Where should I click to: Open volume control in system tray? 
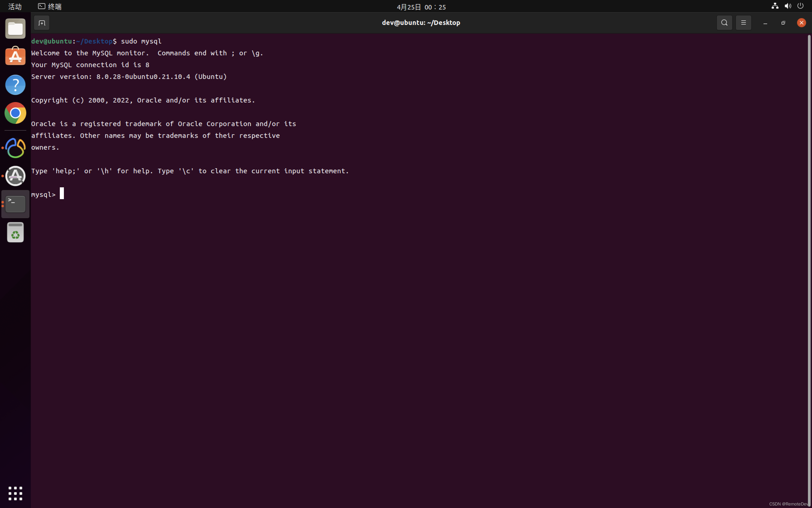[788, 6]
